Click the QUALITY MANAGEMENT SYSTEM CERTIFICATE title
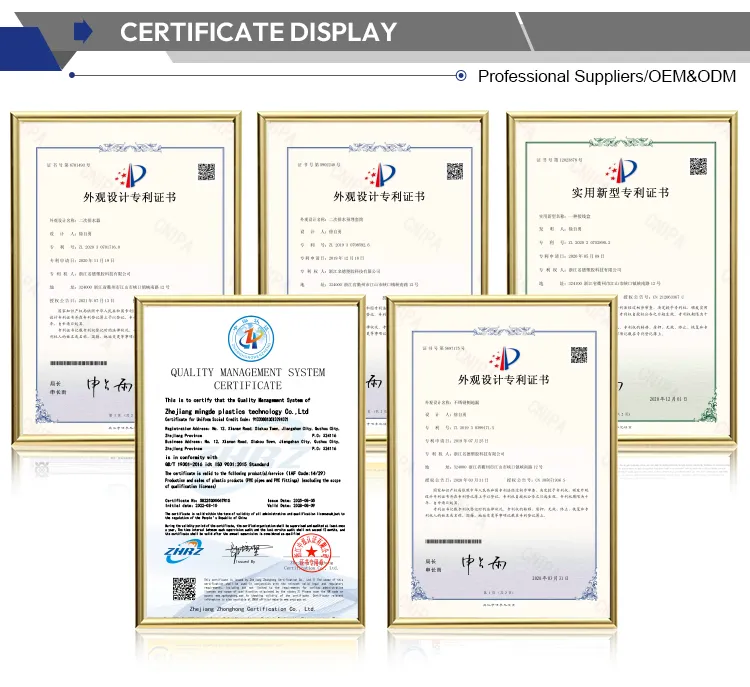 click(248, 378)
